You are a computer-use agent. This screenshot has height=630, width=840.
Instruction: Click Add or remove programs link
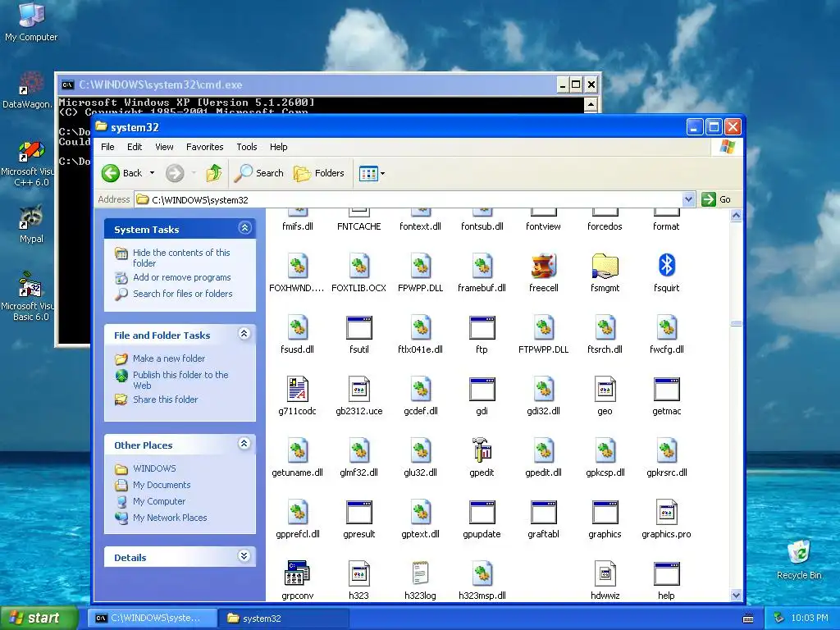pos(181,277)
